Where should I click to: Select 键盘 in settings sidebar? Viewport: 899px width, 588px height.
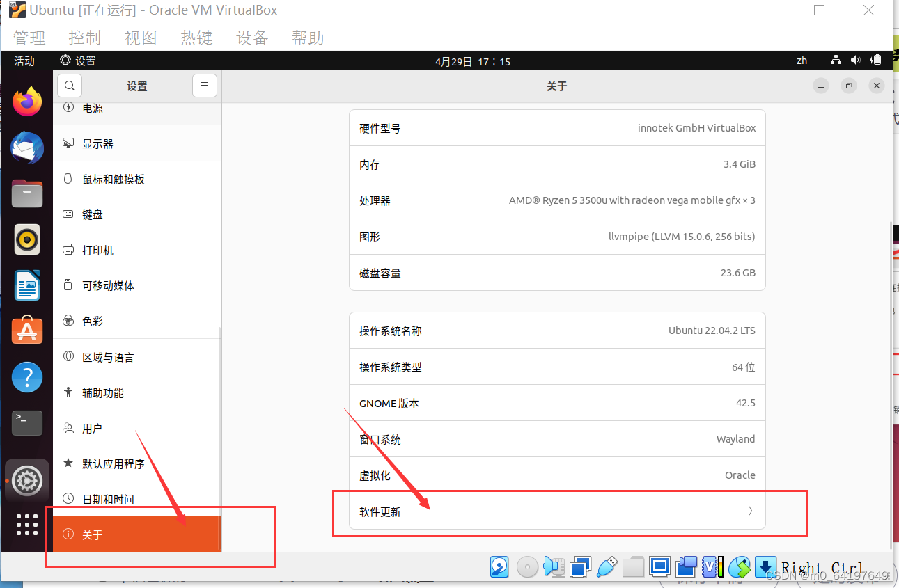(137, 214)
